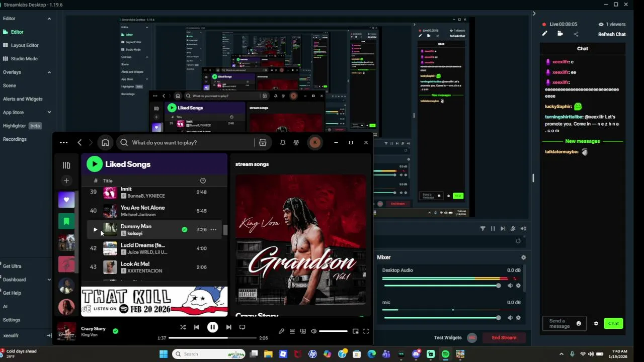Play the Dummy Man track row
Screen dimensions: 644x362
[95, 230]
